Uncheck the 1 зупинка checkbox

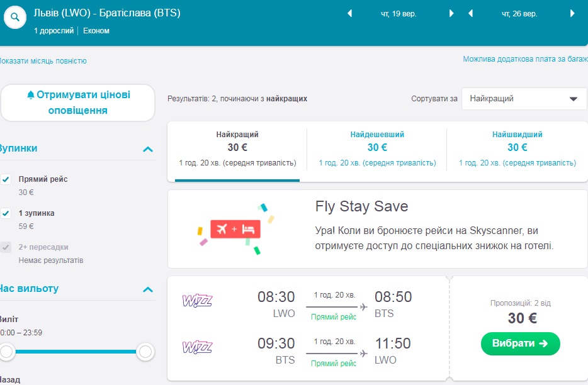[6, 213]
